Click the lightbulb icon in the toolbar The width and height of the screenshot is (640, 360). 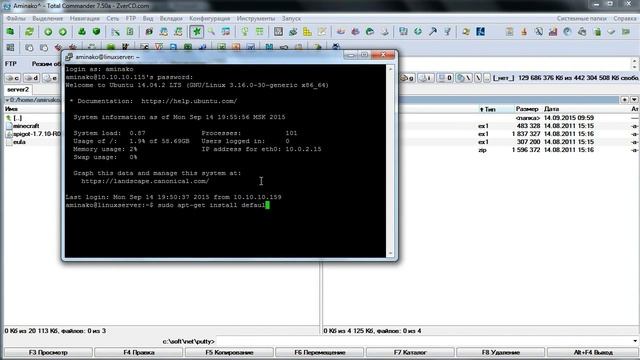(244, 32)
